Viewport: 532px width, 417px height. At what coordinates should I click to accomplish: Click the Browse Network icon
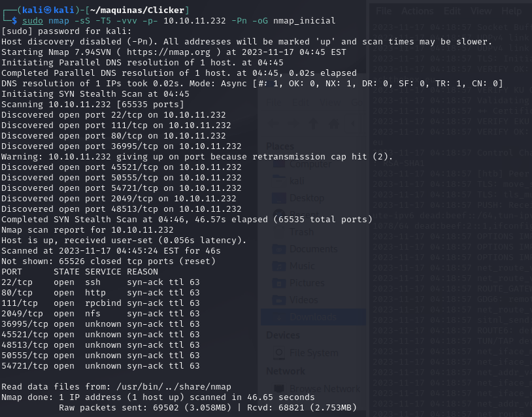(x=280, y=389)
